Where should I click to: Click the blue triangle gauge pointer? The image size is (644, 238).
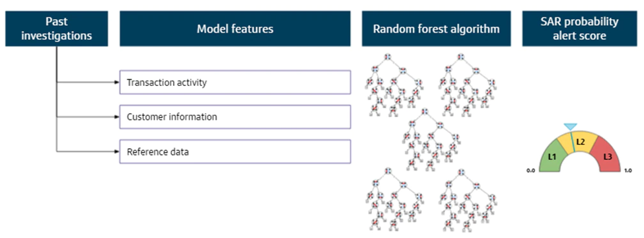coord(569,128)
